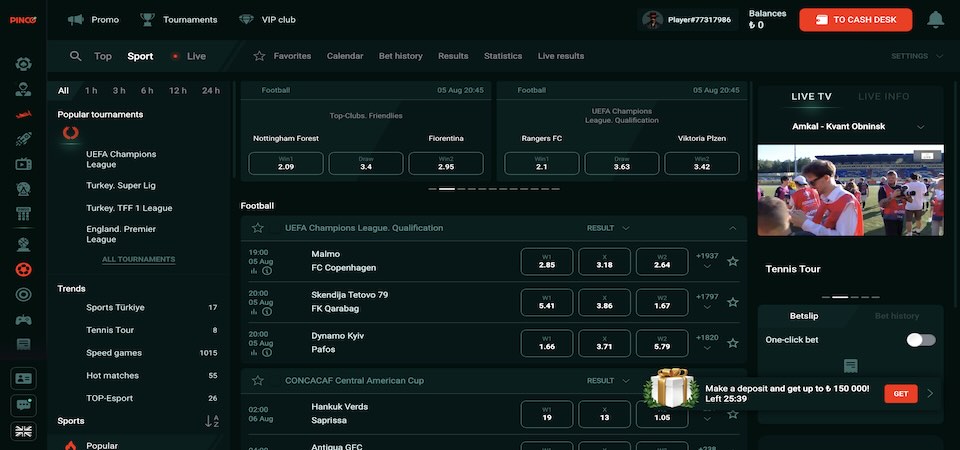This screenshot has width=960, height=450.
Task: Bet W1 2.85 on Malmo
Action: pos(547,261)
